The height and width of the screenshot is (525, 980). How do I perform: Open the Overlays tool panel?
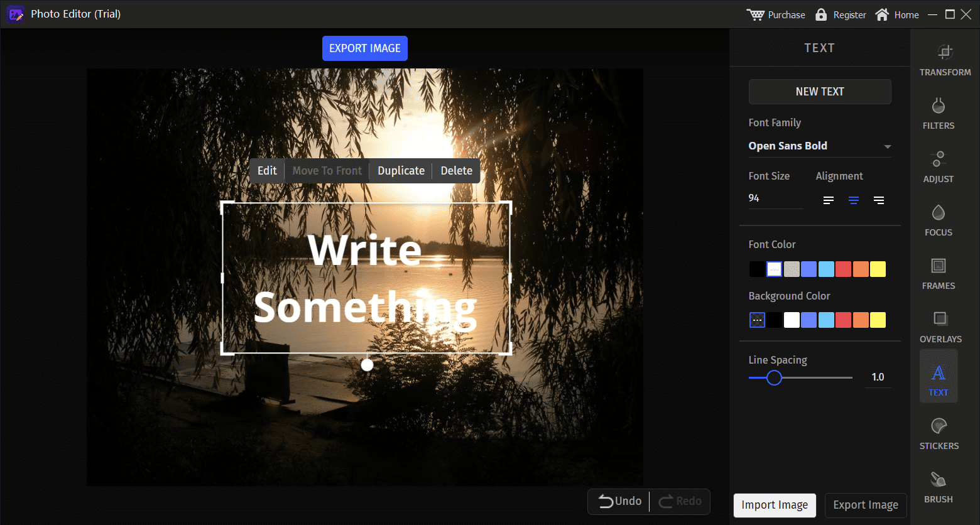click(x=940, y=327)
